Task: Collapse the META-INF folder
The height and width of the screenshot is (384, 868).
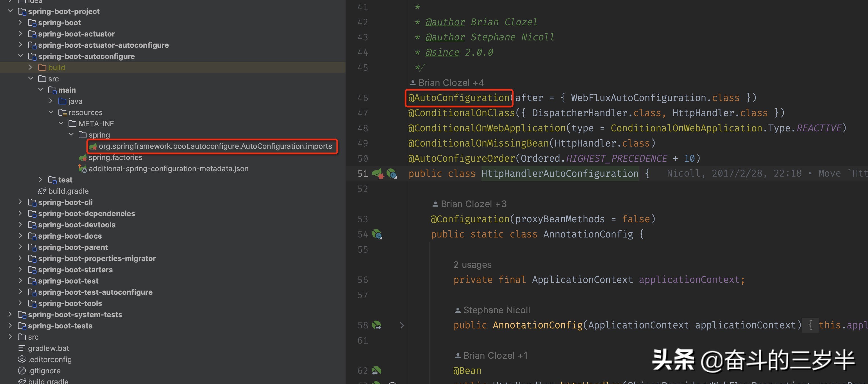Action: click(61, 123)
